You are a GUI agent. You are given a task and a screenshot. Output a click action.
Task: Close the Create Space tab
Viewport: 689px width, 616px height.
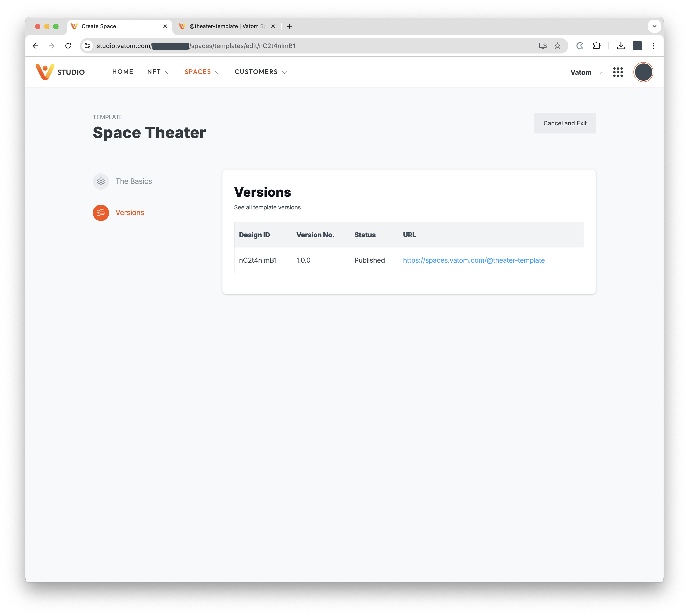point(165,26)
